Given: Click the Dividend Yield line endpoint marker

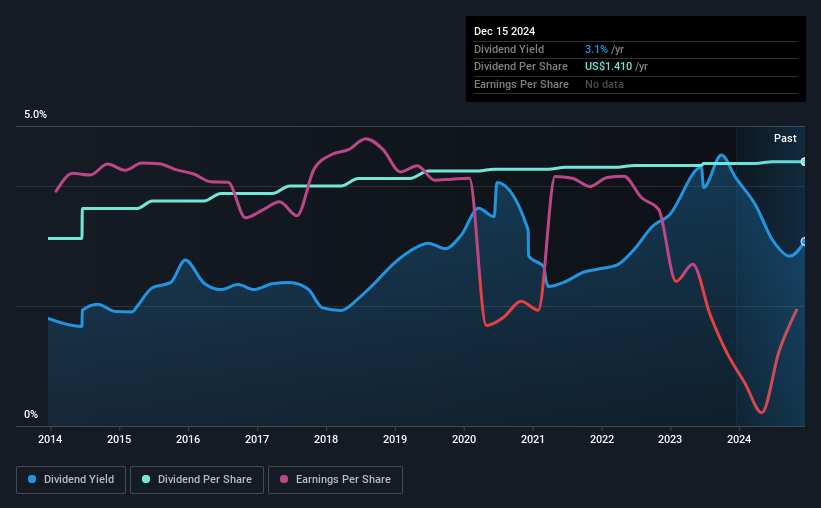Looking at the screenshot, I should tap(804, 241).
